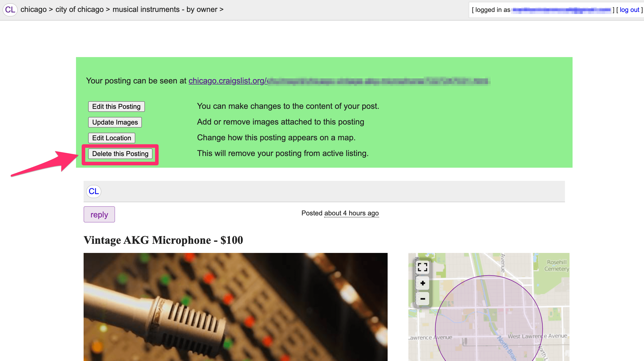Click the CL logo above reply button
Image resolution: width=644 pixels, height=361 pixels.
[x=93, y=191]
